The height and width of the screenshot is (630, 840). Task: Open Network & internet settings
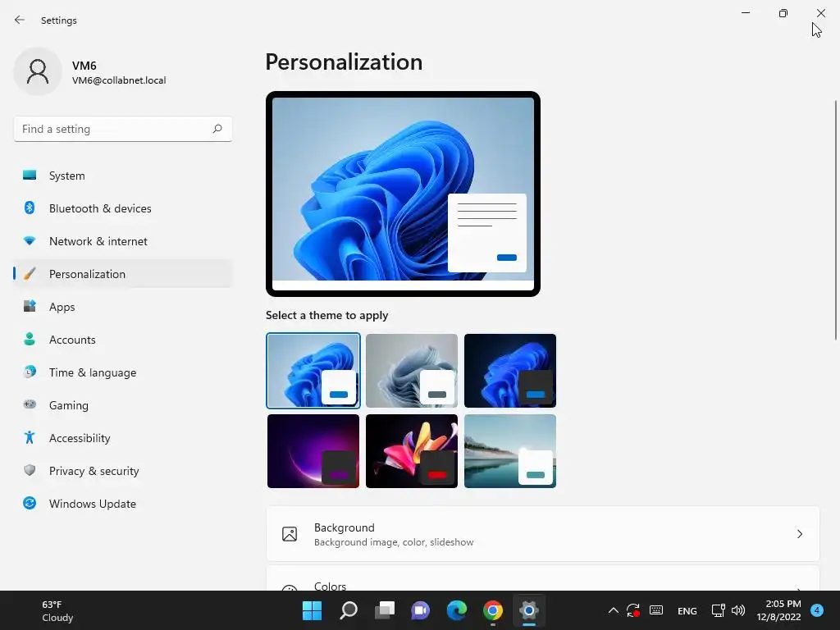tap(123, 240)
